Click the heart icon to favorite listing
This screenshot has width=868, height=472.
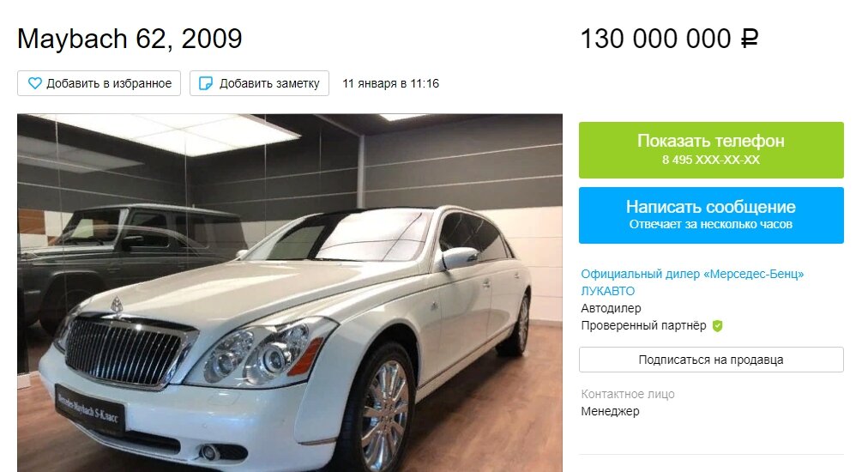[x=35, y=83]
